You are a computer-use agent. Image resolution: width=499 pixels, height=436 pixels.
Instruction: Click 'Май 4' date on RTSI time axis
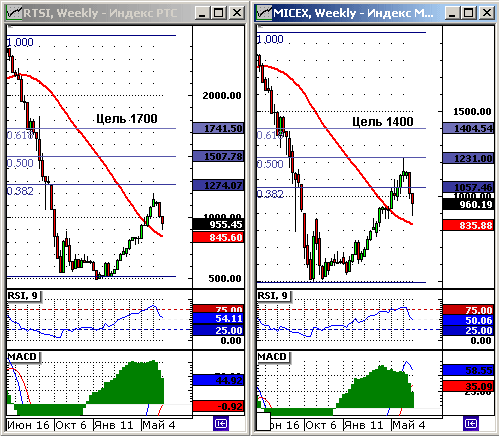click(x=159, y=425)
